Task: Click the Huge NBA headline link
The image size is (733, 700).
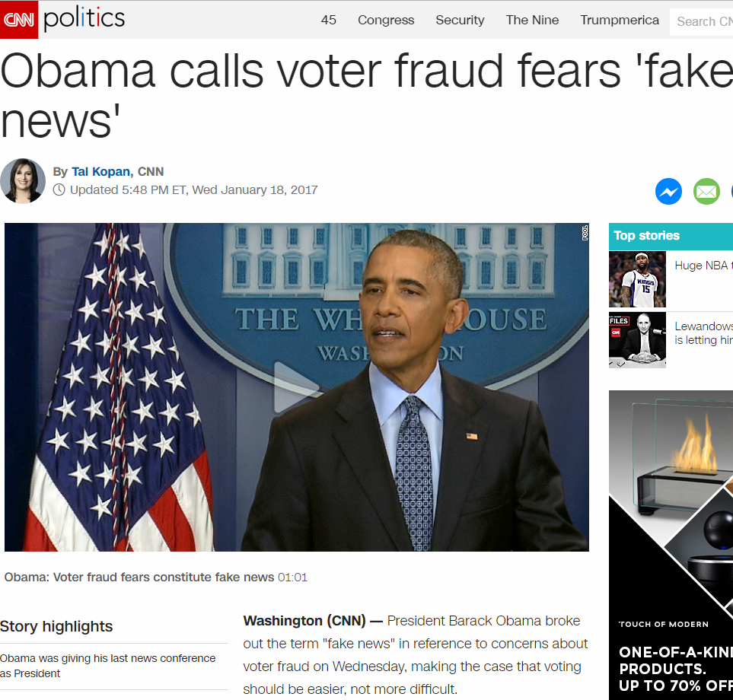Action: pos(703,266)
